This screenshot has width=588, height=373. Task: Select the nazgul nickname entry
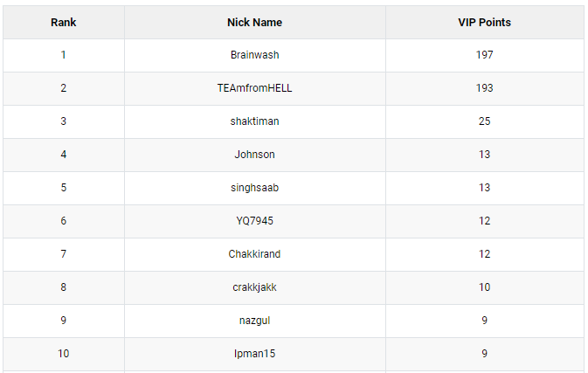(254, 321)
